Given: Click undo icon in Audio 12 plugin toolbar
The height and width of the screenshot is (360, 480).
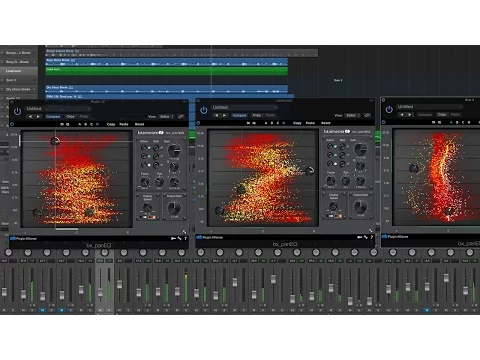Looking at the screenshot, I should click(x=62, y=124).
